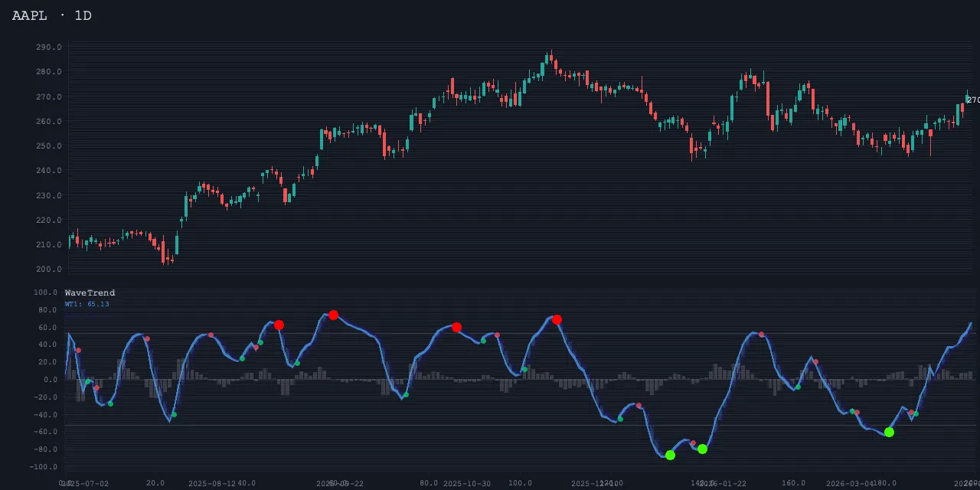Click the large green dot near -60 level
Image resolution: width=980 pixels, height=490 pixels.
point(889,433)
